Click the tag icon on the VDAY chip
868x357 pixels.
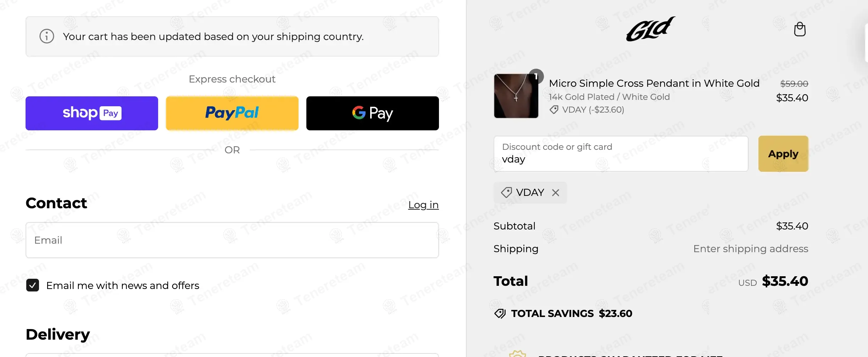pos(506,193)
